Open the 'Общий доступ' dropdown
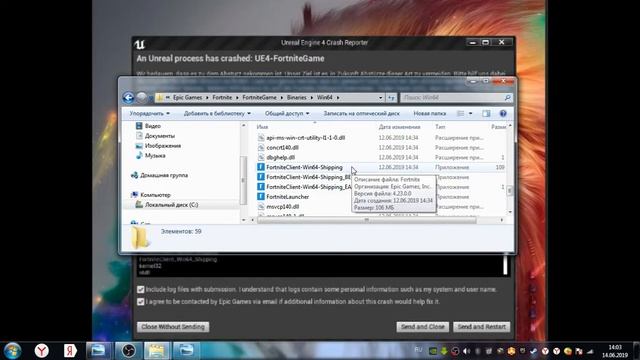 point(287,113)
